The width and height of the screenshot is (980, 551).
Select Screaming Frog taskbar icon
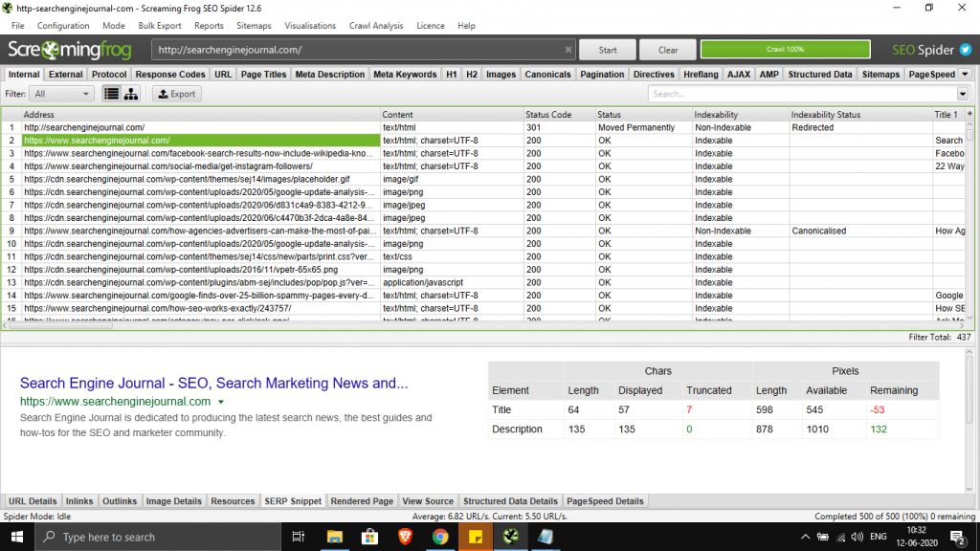[511, 537]
